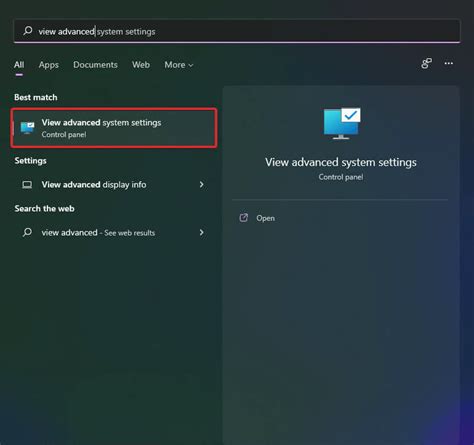The height and width of the screenshot is (445, 474).
Task: Click the large monitor checkmark icon in preview pane
Action: click(342, 123)
